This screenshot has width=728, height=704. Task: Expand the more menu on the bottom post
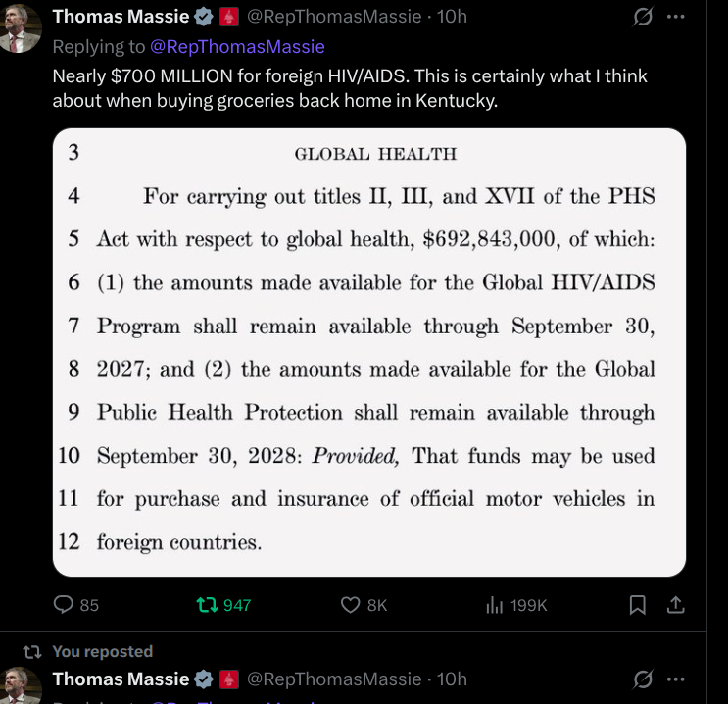pyautogui.click(x=675, y=679)
